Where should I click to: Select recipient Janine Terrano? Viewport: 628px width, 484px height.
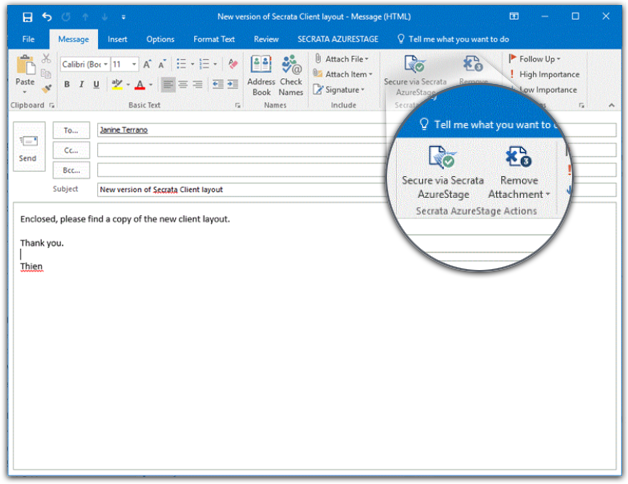[x=124, y=130]
